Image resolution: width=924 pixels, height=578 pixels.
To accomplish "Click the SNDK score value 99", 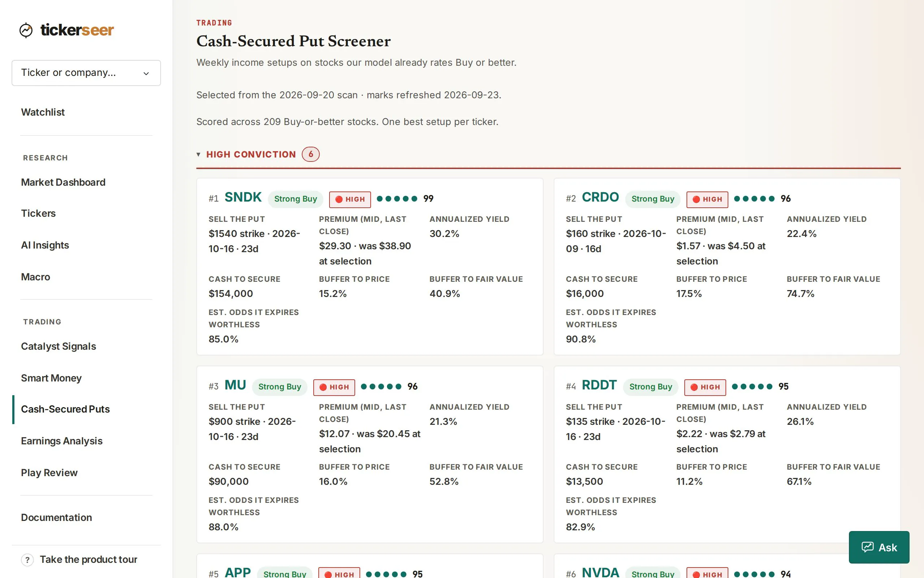I will click(x=428, y=198).
